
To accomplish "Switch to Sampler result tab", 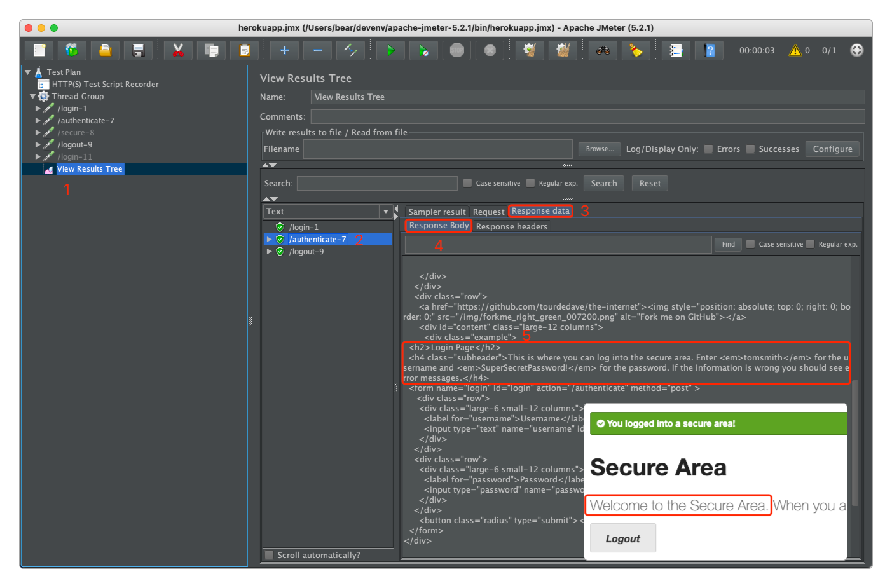I will [437, 212].
